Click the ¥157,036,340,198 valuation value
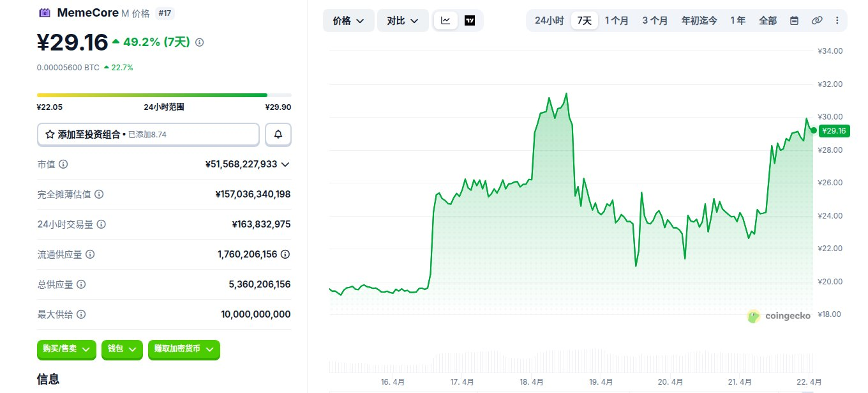 253,194
